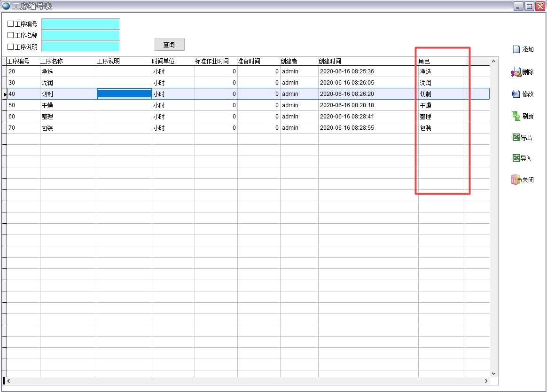The image size is (547, 392).
Task: Sort by the 创建时间 column header
Action: tap(330, 61)
